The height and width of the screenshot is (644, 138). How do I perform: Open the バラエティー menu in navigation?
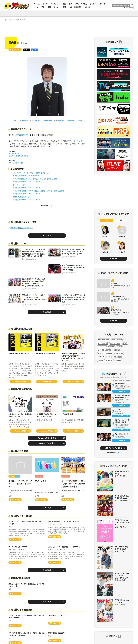click(x=55, y=4)
